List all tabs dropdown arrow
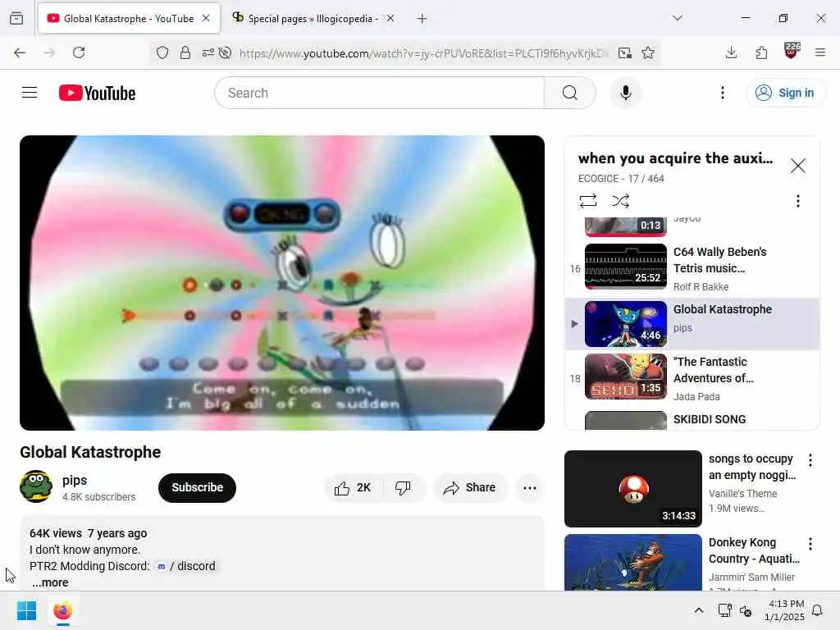Image resolution: width=840 pixels, height=630 pixels. point(677,18)
